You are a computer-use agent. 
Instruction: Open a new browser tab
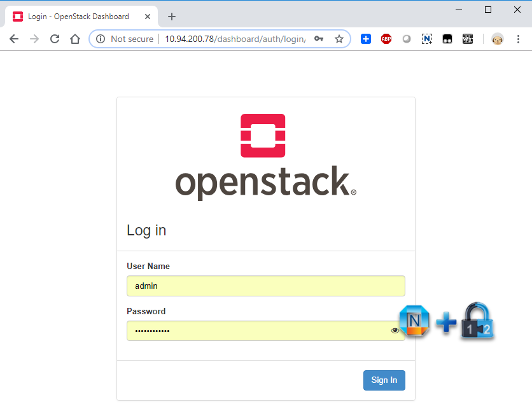(x=172, y=17)
